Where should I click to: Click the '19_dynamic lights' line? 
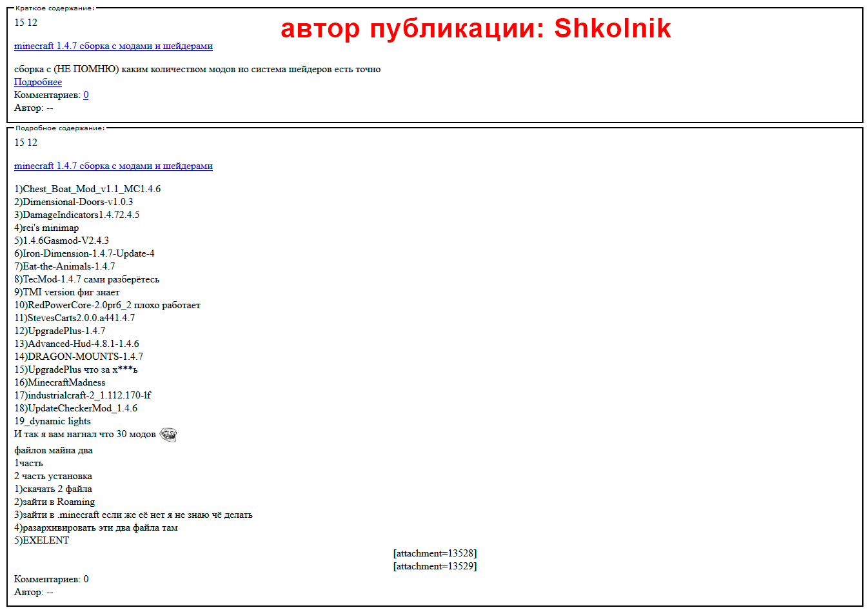point(52,421)
